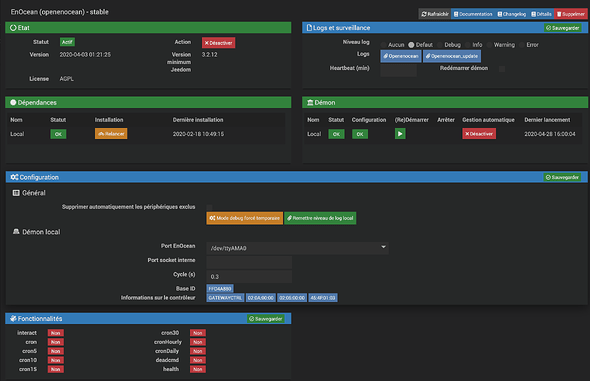Image resolution: width=590 pixels, height=381 pixels.
Task: Open plugin Détails
Action: coord(541,14)
